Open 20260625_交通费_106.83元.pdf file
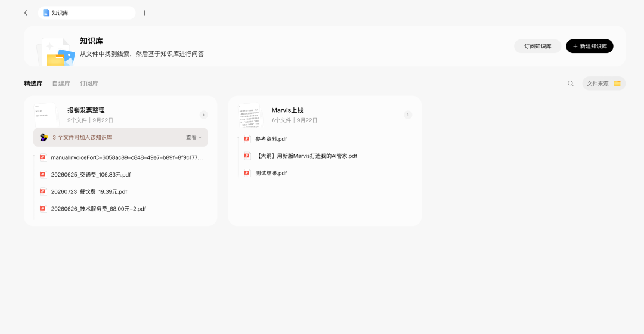The width and height of the screenshot is (644, 334). pos(91,175)
